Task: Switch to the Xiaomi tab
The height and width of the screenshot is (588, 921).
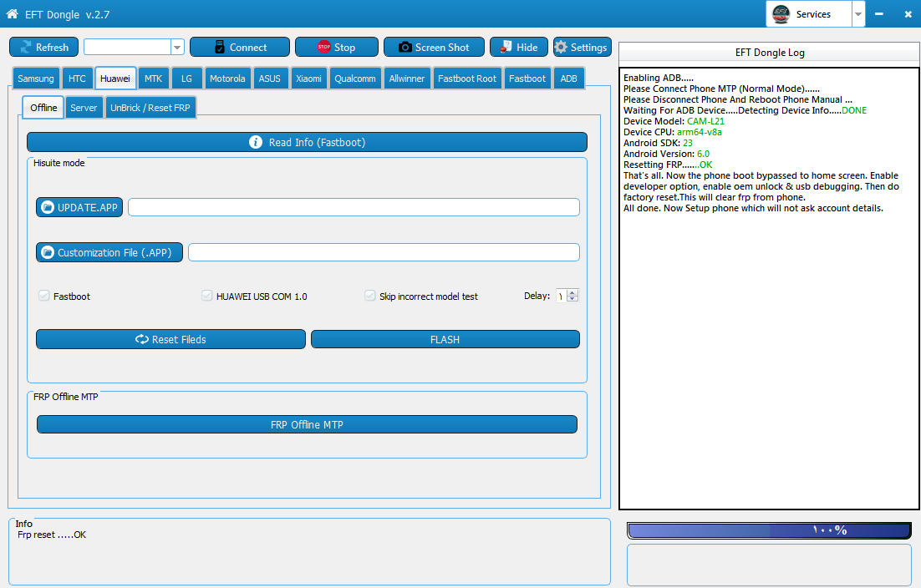Action: 308,78
